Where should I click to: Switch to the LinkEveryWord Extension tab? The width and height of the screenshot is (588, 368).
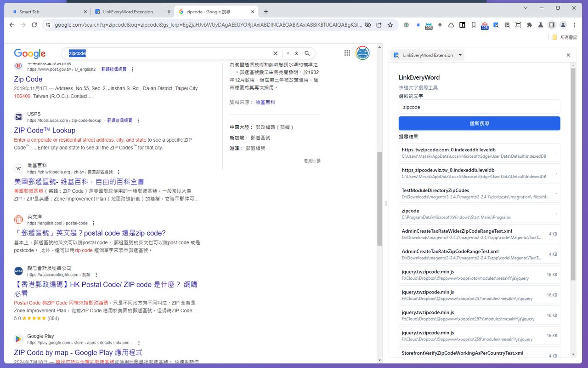click(x=132, y=11)
